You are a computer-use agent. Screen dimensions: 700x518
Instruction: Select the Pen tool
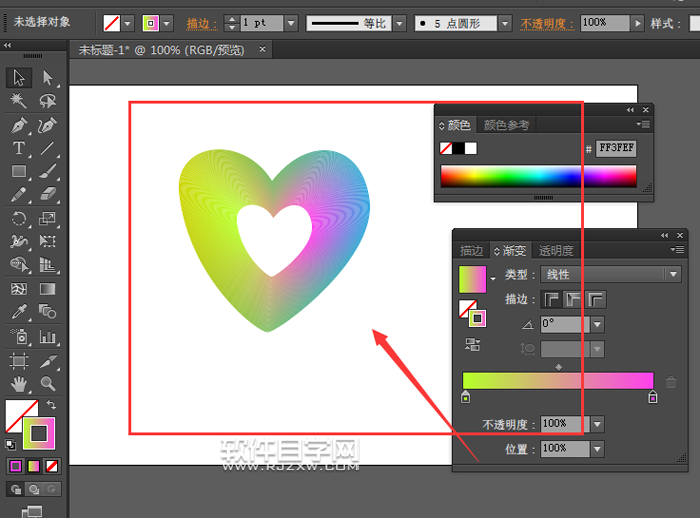click(18, 125)
